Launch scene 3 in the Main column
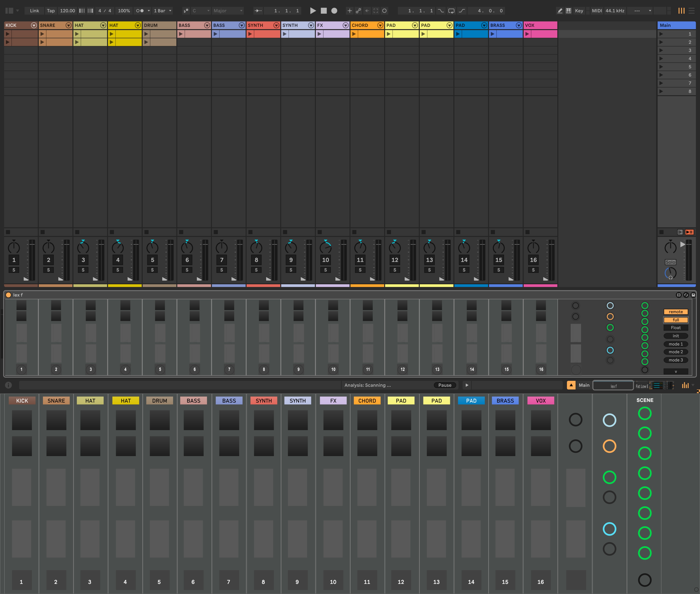Viewport: 700px width, 594px height. click(x=661, y=50)
